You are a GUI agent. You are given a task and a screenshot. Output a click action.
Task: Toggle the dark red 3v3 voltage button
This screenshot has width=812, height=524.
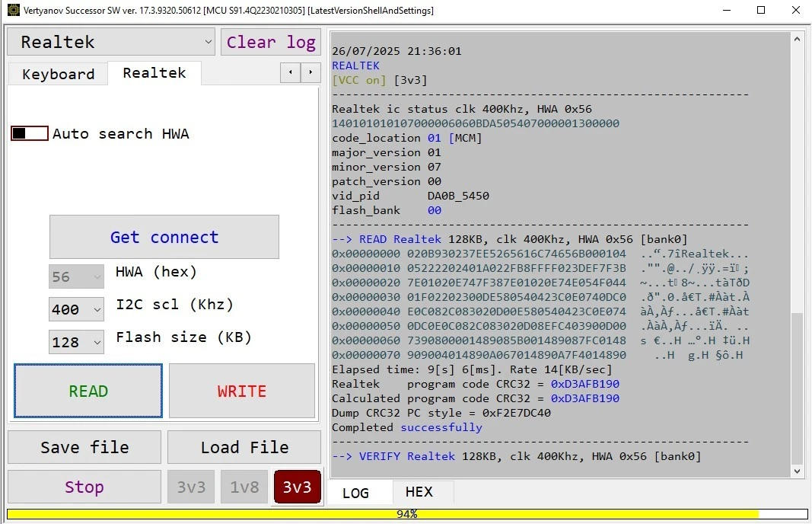click(297, 487)
